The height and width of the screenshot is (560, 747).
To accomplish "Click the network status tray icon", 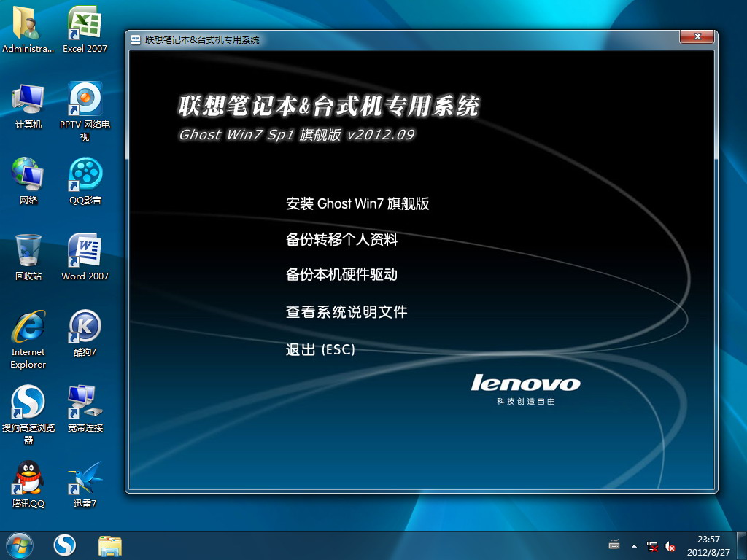I will click(652, 546).
